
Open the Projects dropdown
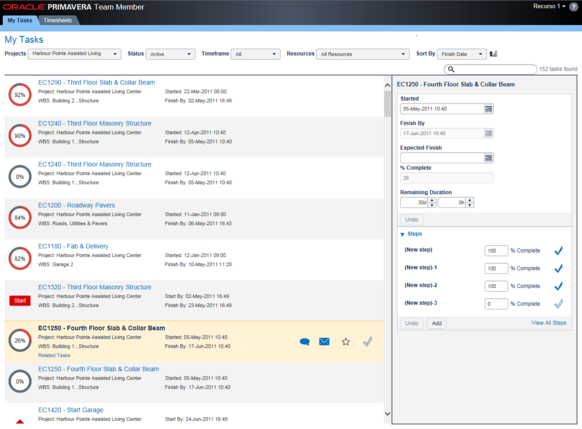pyautogui.click(x=74, y=54)
